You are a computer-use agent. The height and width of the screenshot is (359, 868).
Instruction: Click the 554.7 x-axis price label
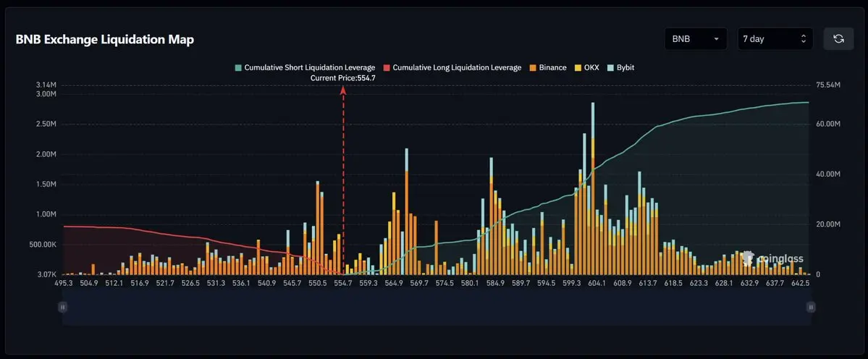coord(343,283)
